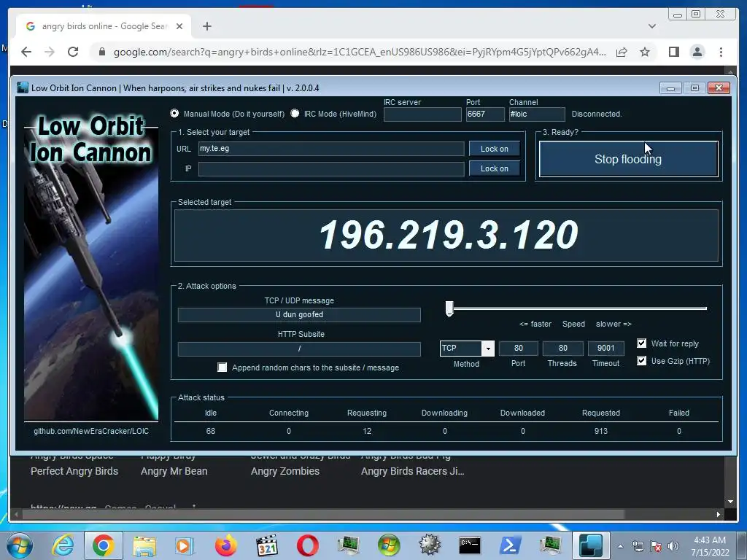
Task: Open the Command Prompt taskbar icon
Action: [x=470, y=545]
